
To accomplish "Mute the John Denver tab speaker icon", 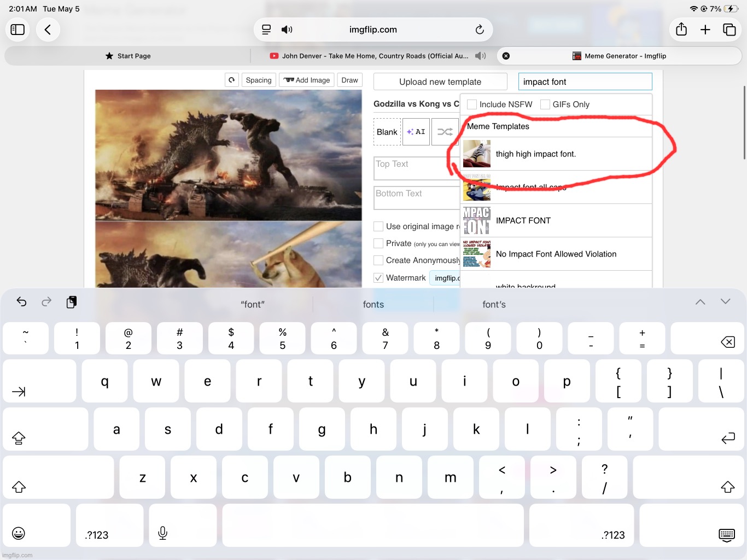I will pos(481,56).
